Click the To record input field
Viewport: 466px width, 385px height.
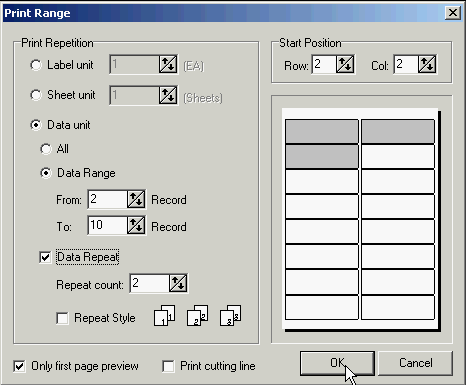tap(108, 226)
